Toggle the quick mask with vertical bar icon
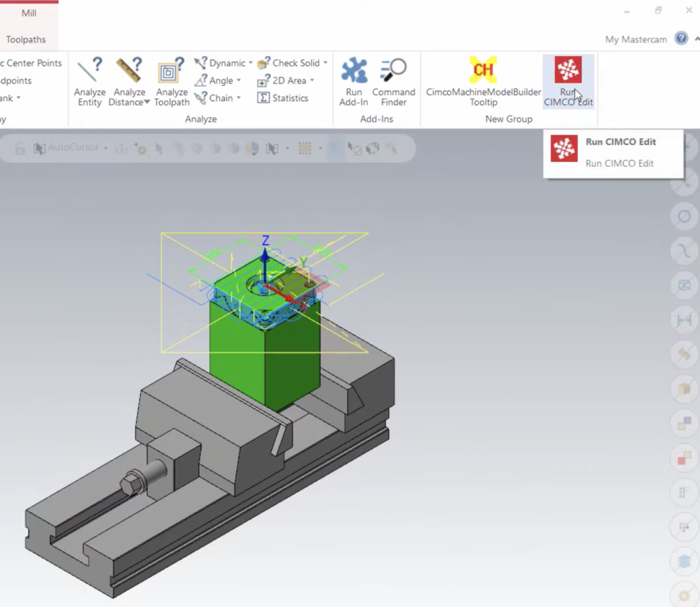This screenshot has width=700, height=607. (684, 492)
